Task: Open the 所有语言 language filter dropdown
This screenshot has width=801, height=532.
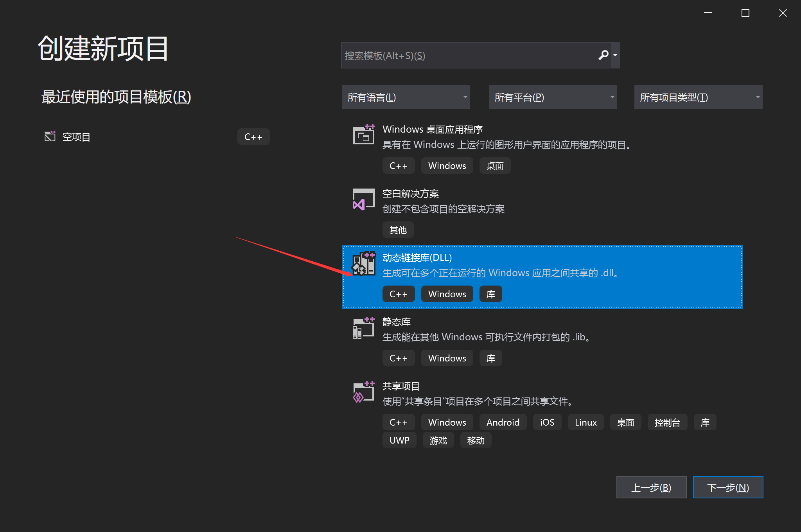Action: [x=406, y=97]
